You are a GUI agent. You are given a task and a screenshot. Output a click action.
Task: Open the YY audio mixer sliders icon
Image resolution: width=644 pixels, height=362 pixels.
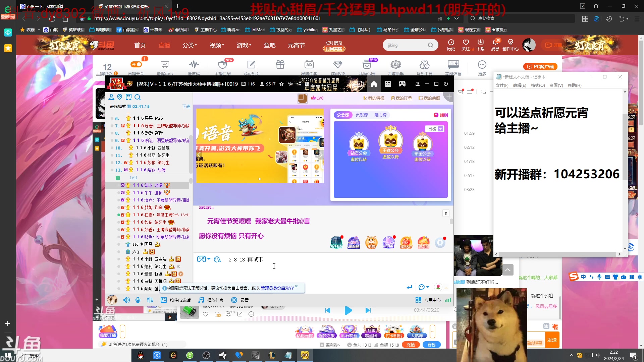(x=150, y=300)
